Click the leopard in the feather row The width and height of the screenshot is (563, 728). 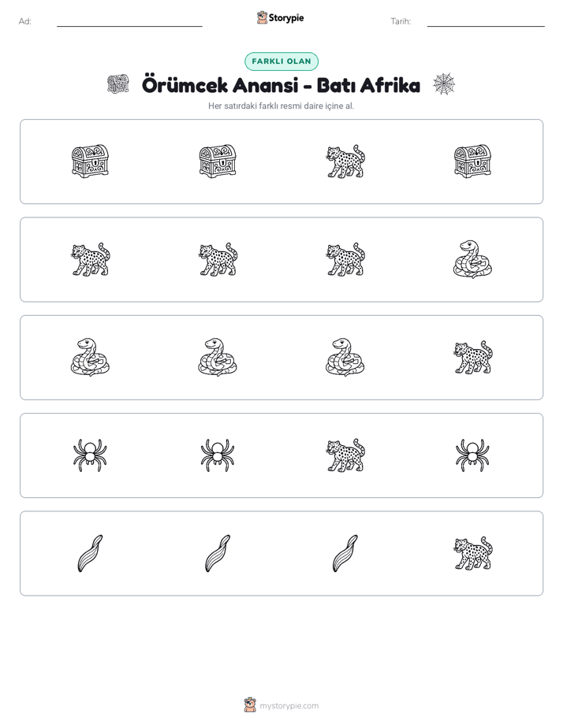pyautogui.click(x=472, y=553)
